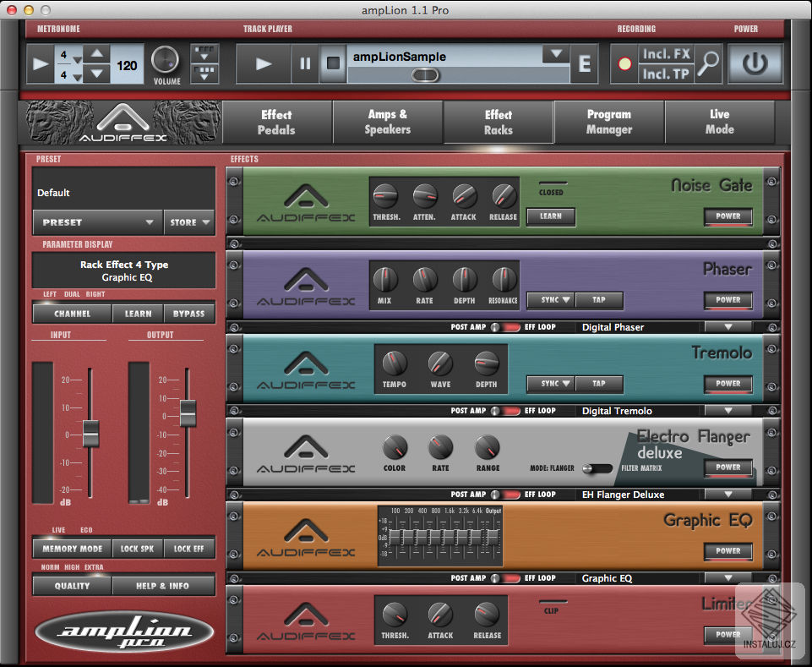Decrease metronome tempo with down arrow
Screen dimensions: 812x667
pyautogui.click(x=97, y=74)
